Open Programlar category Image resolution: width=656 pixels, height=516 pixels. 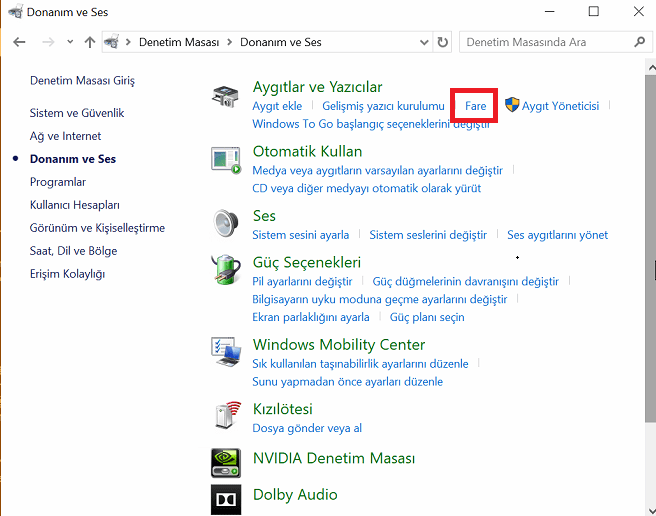pyautogui.click(x=58, y=182)
